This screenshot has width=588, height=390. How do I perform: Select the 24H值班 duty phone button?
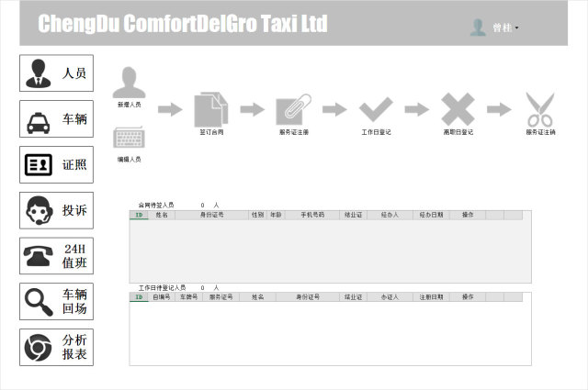click(x=56, y=256)
